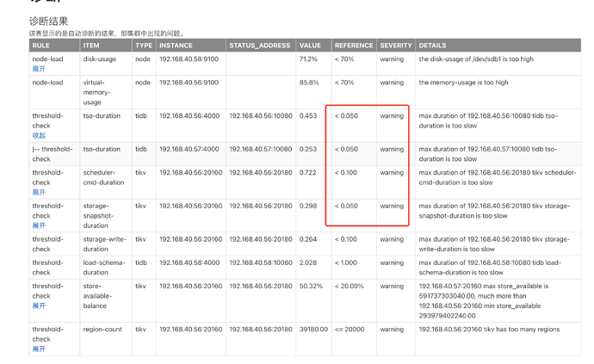
Task: Click status address 192.168.40.56:10080
Action: point(261,116)
